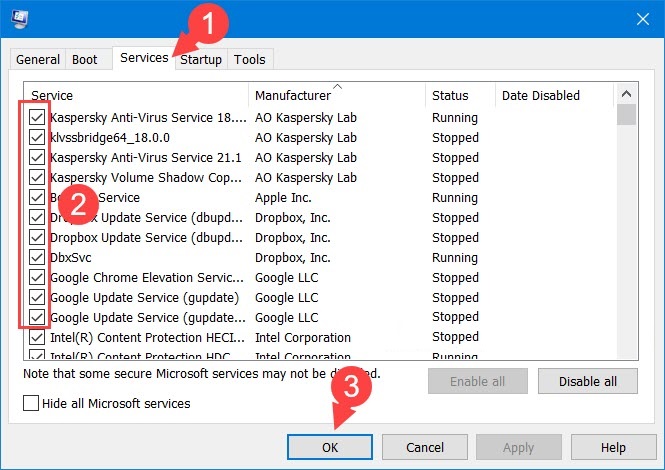
Task: Click the Disable all button
Action: (588, 381)
